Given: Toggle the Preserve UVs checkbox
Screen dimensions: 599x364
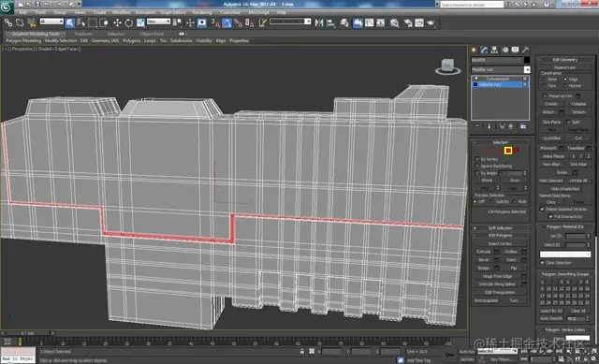Looking at the screenshot, I should tap(545, 95).
